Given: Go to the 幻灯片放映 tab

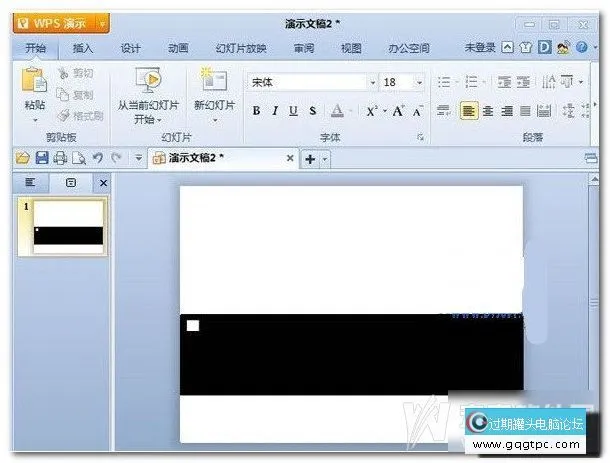Looking at the screenshot, I should point(241,48).
